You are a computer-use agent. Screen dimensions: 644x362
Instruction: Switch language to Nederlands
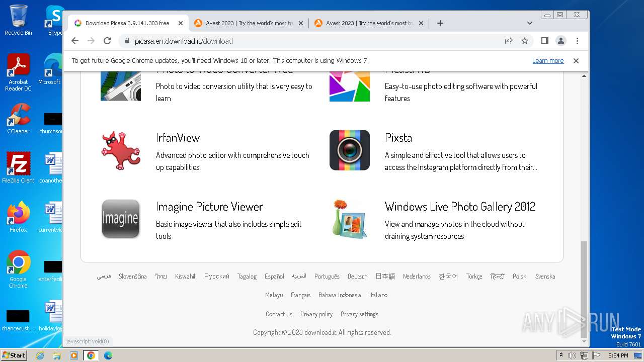(417, 277)
